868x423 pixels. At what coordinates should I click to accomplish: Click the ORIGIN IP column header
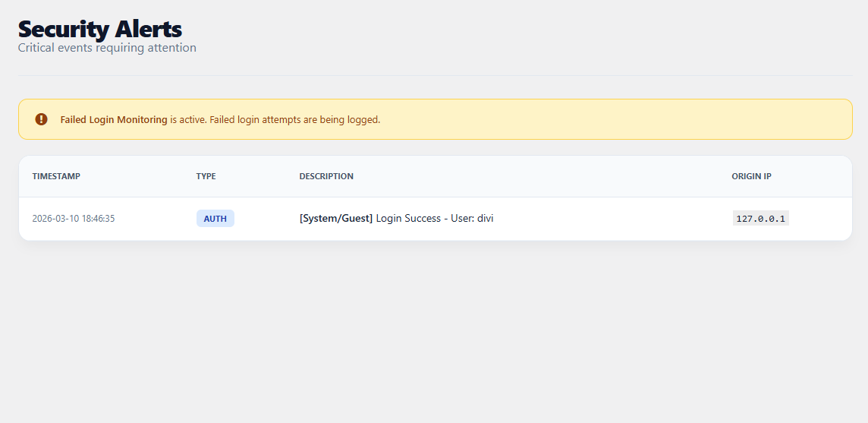coord(751,176)
